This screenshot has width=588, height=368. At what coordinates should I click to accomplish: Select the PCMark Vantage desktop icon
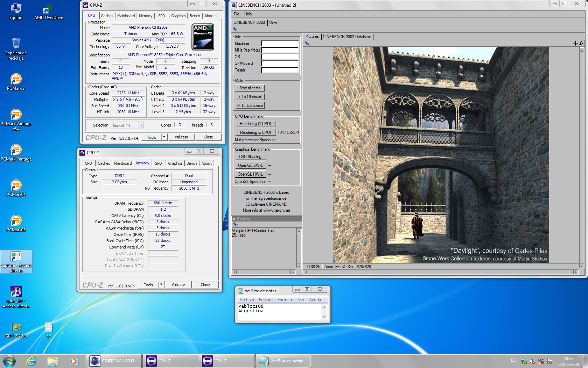tap(16, 153)
